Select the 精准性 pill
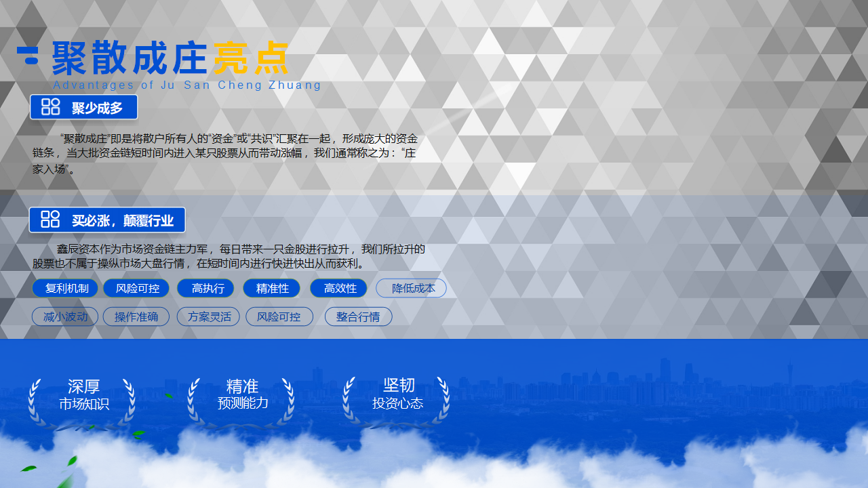 click(x=272, y=288)
